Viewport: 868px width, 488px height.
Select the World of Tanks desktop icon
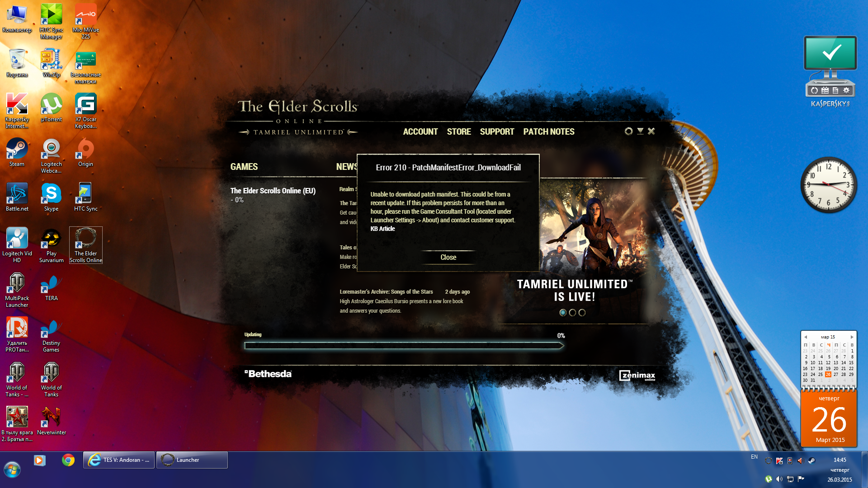coord(52,379)
